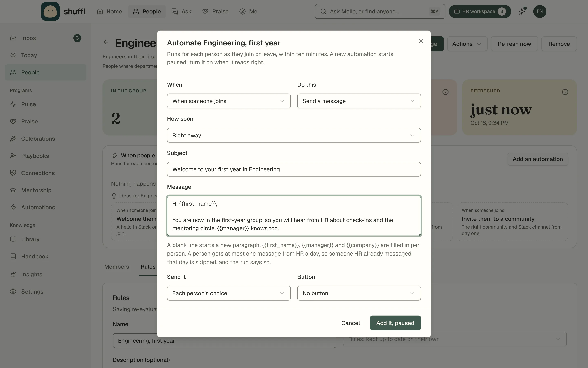This screenshot has width=588, height=368.
Task: Open Playbooks in the sidebar
Action: [46, 156]
